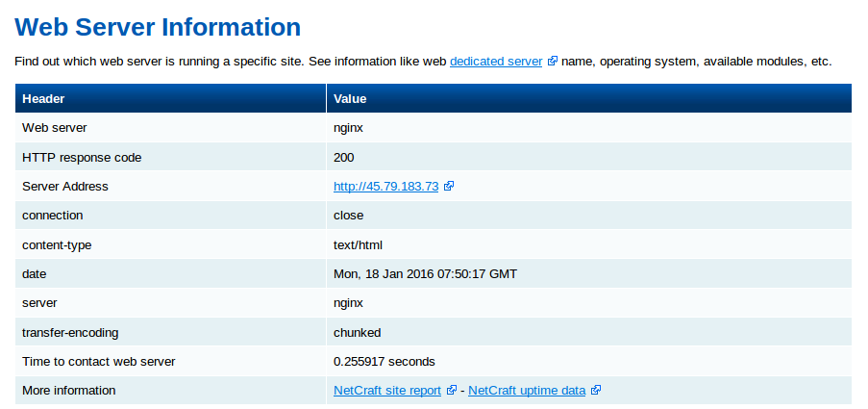
Task: Click the icon after NetCraft uptime data
Action: coord(596,391)
